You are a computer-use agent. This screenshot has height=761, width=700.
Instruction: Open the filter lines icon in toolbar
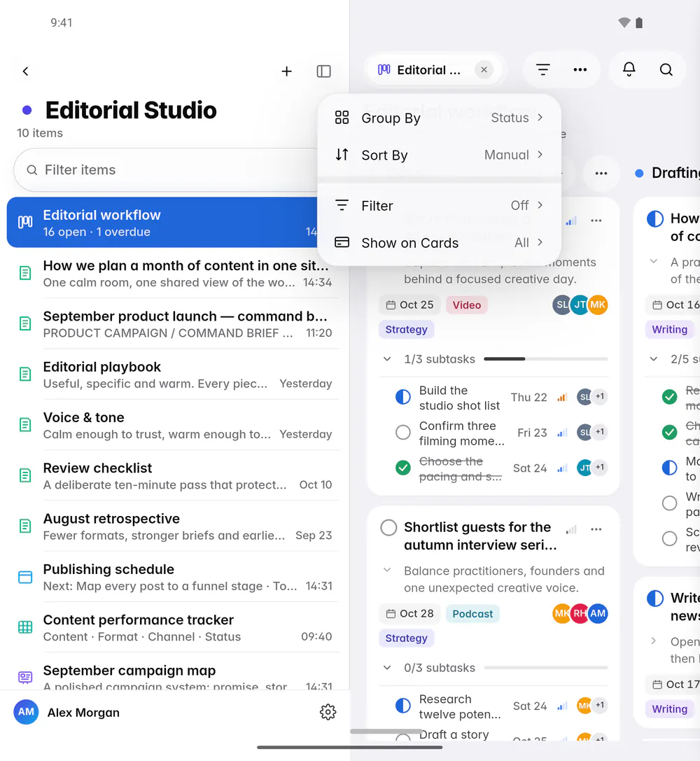tap(542, 70)
